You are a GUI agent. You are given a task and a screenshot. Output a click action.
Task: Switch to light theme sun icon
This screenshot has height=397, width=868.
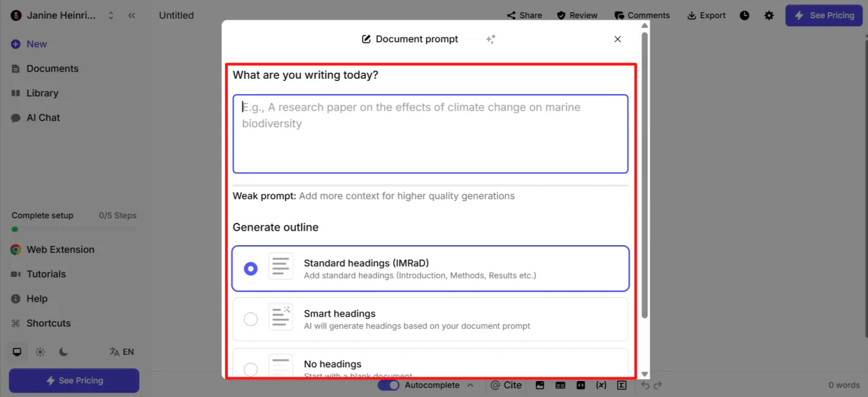pos(40,352)
